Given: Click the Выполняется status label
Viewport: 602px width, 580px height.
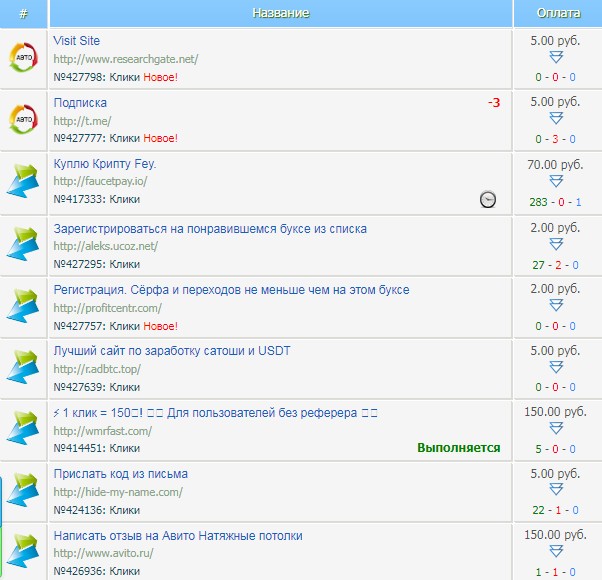Looking at the screenshot, I should (x=459, y=448).
